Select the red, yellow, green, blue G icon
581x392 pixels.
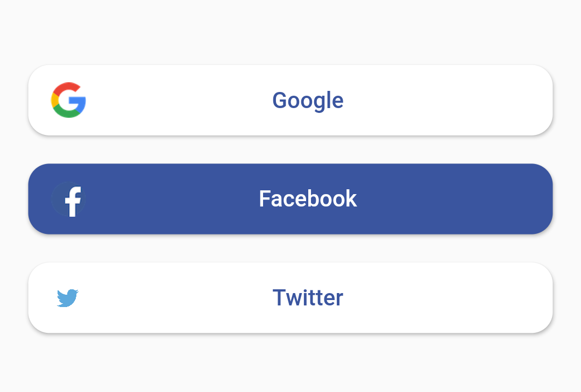click(x=69, y=100)
